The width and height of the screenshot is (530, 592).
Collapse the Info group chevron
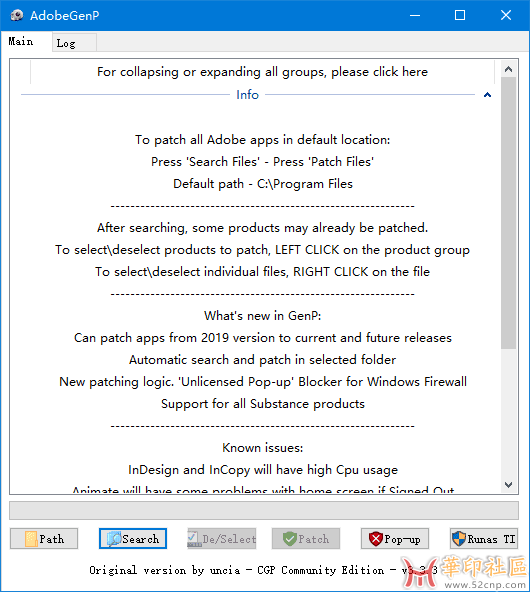point(487,95)
